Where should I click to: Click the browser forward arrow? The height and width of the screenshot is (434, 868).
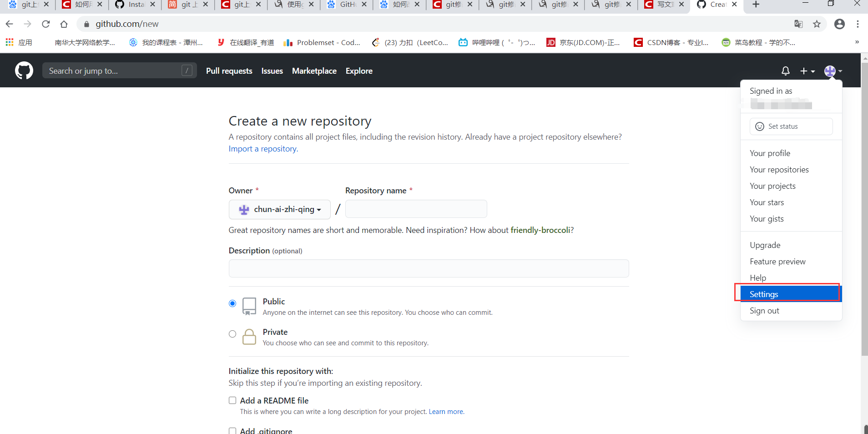[28, 24]
